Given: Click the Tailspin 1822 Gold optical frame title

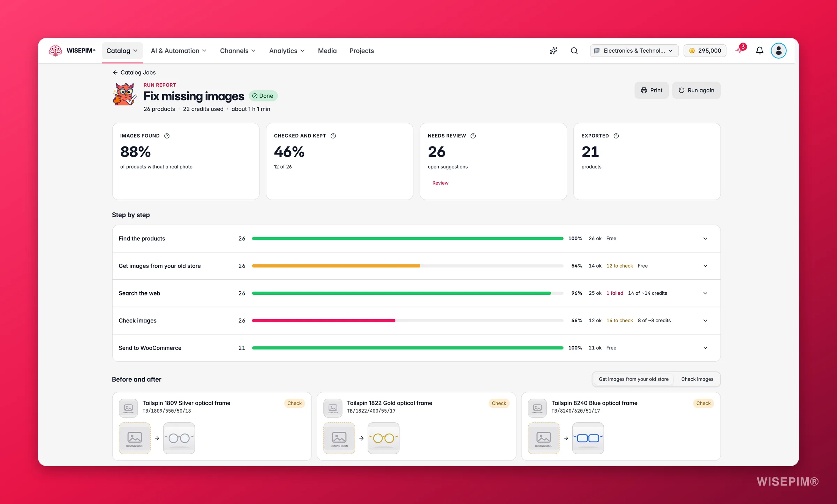Looking at the screenshot, I should 389,403.
